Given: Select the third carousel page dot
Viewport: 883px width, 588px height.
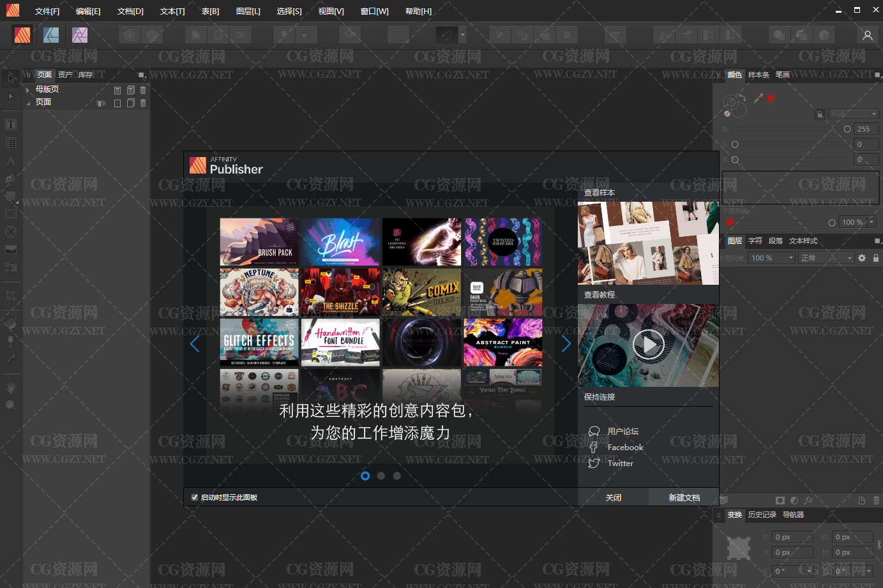Looking at the screenshot, I should point(397,476).
